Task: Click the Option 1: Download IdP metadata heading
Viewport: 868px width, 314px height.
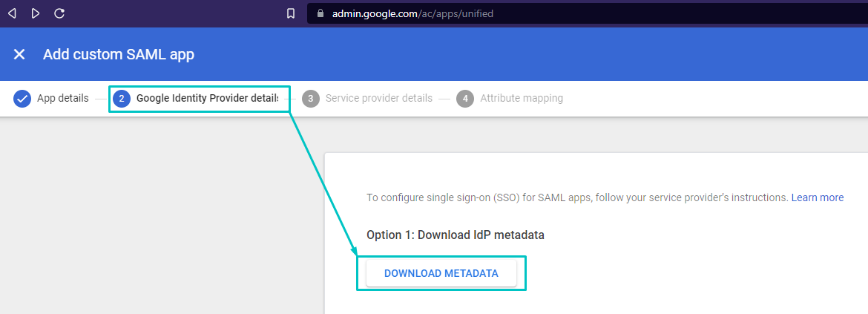Action: coord(456,235)
